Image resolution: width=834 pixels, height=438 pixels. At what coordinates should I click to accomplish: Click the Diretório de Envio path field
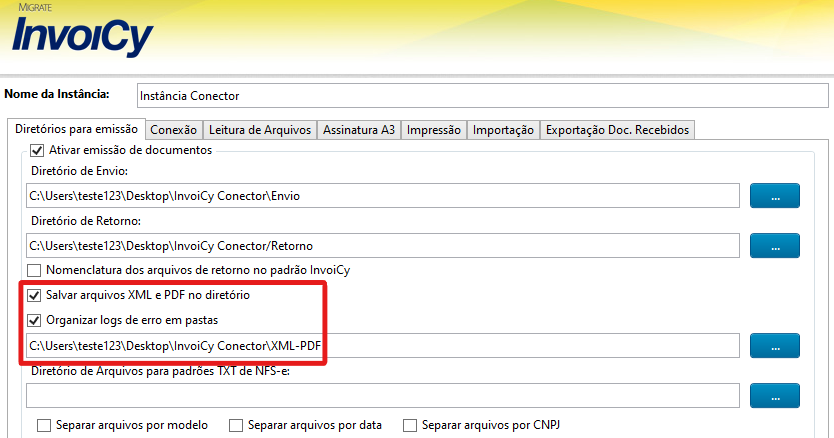[382, 196]
